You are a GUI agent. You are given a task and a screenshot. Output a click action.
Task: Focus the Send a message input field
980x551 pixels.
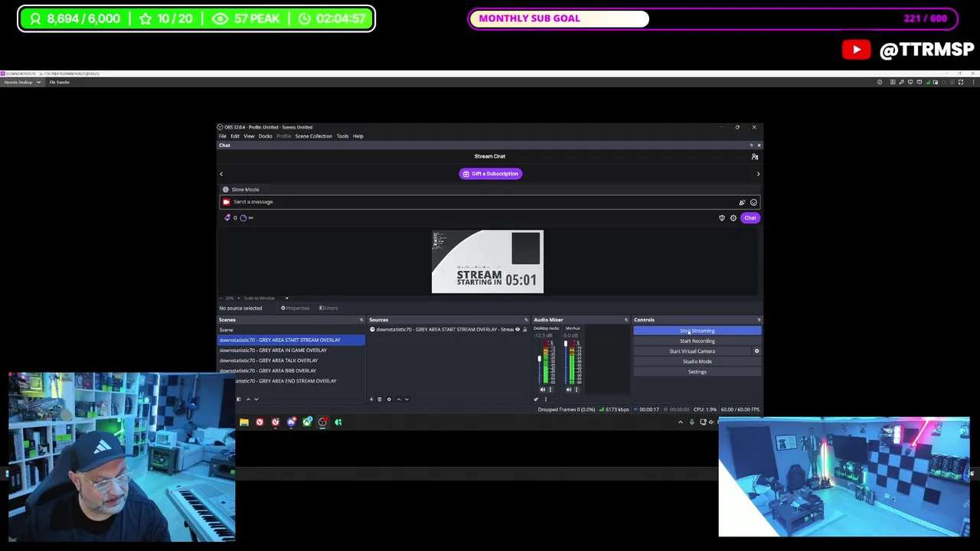coord(490,202)
